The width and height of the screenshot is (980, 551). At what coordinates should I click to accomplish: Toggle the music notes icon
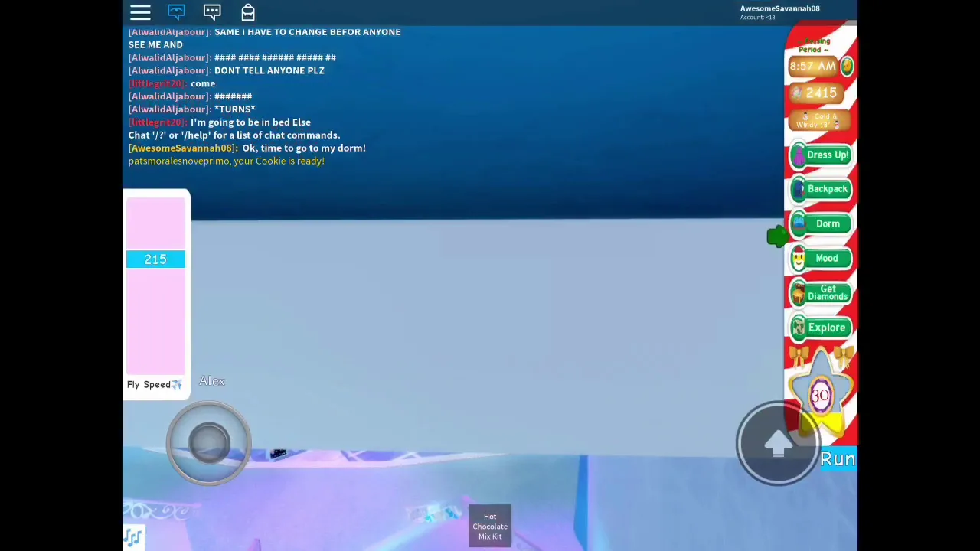(x=132, y=538)
